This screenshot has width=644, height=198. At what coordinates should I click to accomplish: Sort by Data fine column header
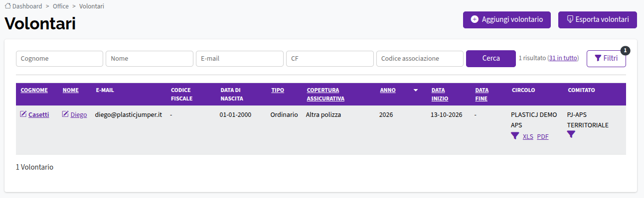tap(482, 95)
